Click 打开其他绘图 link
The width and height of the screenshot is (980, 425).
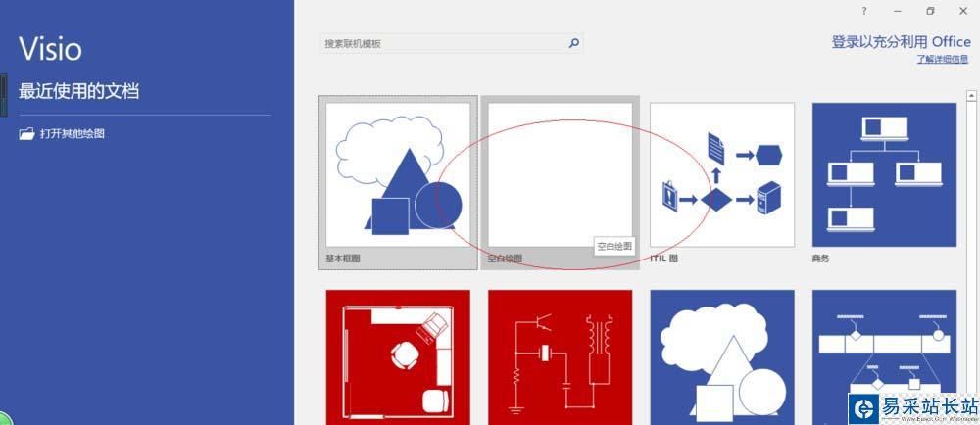tap(73, 133)
